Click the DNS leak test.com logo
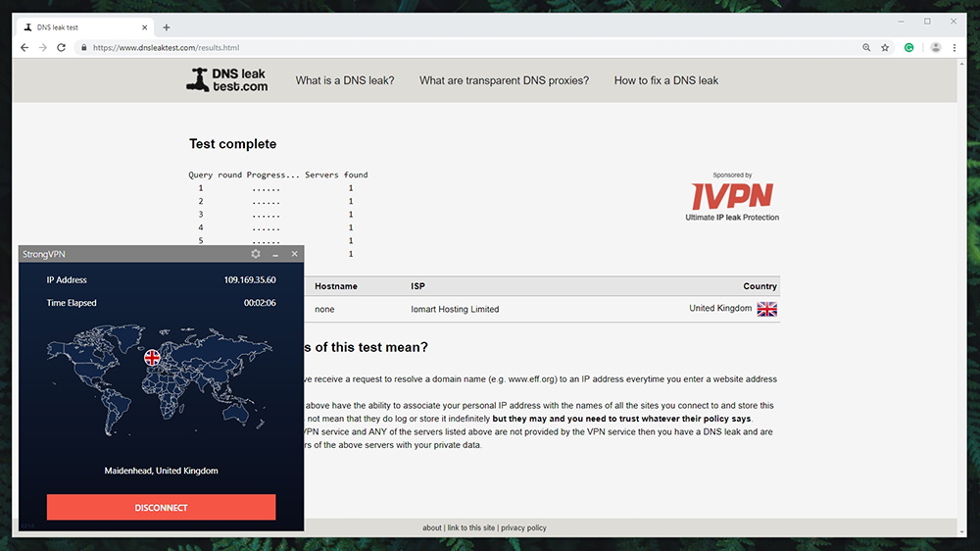Screen dimensions: 980x551 tap(227, 80)
